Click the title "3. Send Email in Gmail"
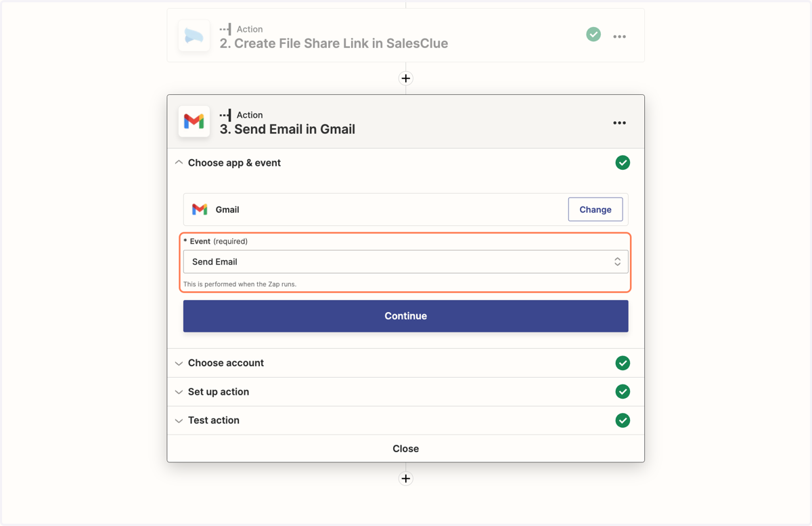812x526 pixels. tap(288, 129)
